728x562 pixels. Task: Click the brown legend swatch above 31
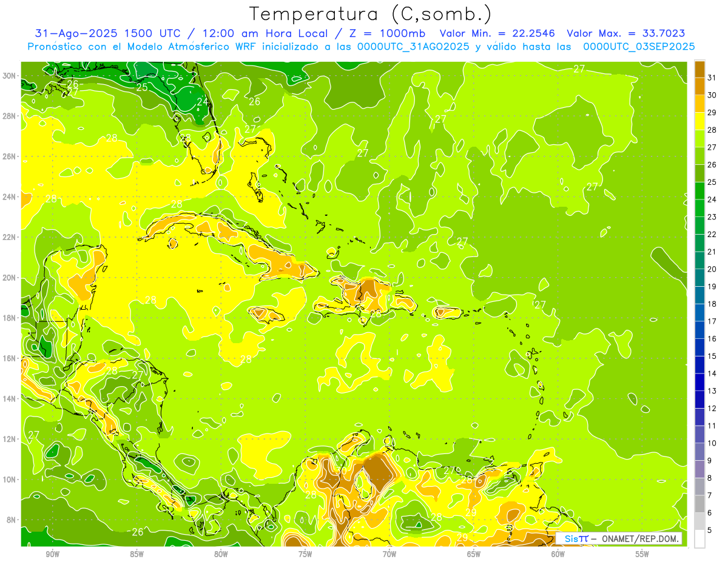click(x=699, y=69)
